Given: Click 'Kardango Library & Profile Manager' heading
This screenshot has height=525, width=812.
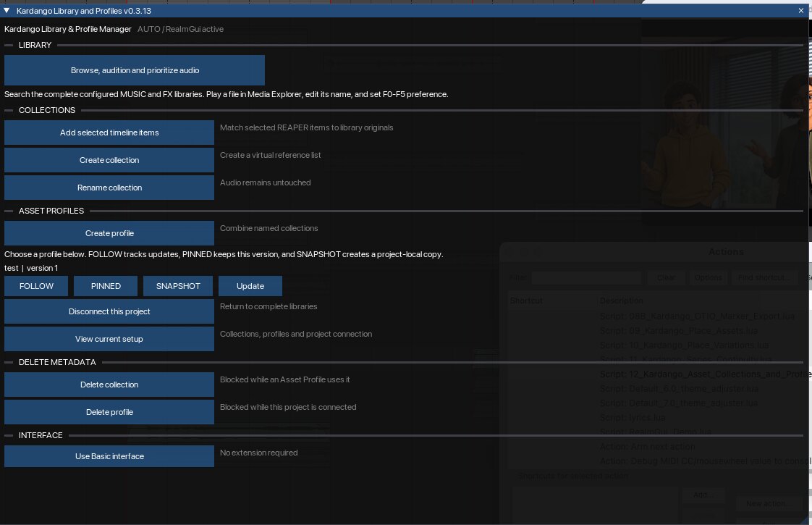Looking at the screenshot, I should coord(68,29).
